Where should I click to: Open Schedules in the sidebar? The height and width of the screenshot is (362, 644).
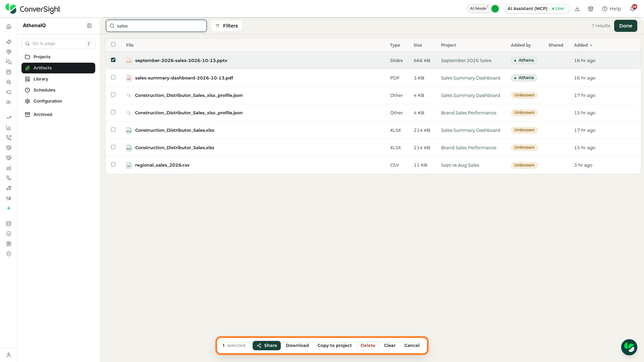point(58,90)
